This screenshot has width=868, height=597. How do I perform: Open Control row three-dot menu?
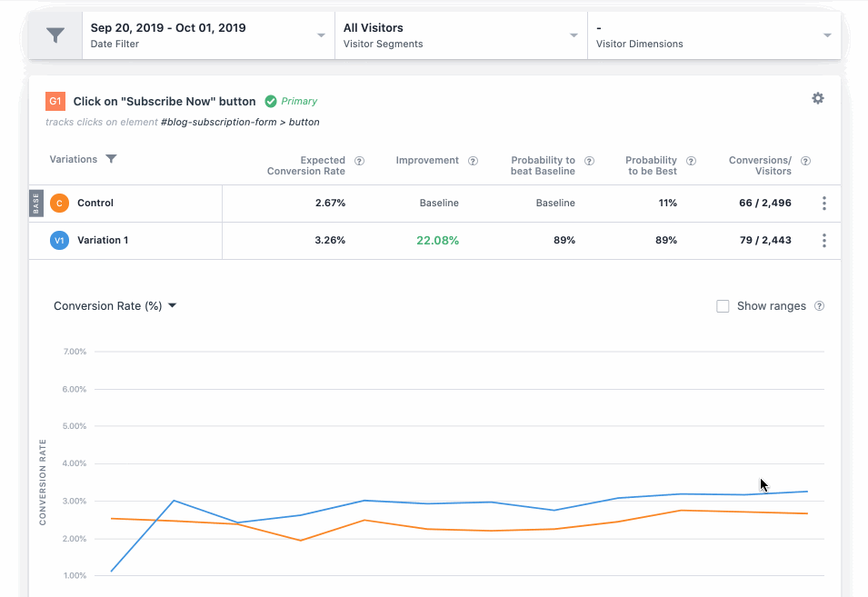click(x=824, y=203)
